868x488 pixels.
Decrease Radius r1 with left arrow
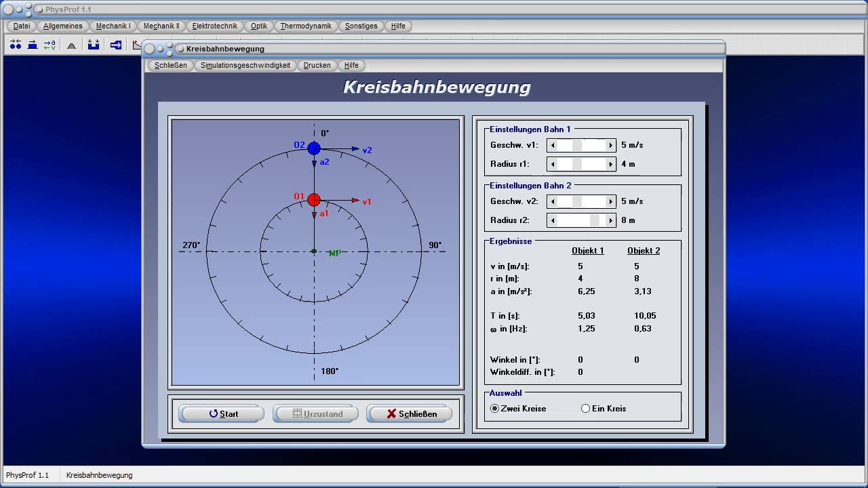coord(552,164)
